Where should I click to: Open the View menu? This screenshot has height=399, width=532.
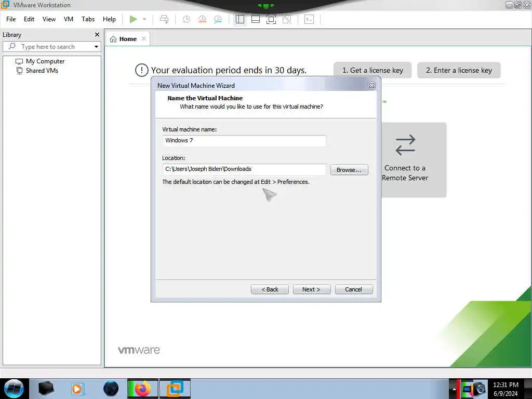click(x=49, y=19)
